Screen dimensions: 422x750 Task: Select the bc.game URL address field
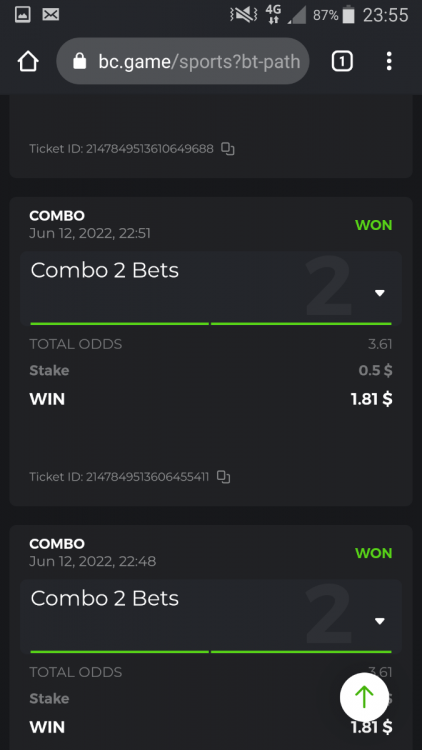coord(183,61)
